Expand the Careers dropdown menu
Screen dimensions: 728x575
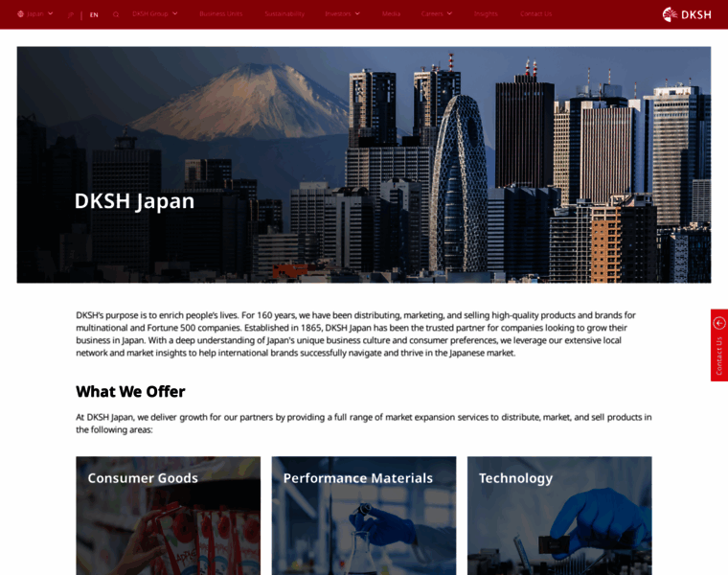point(437,14)
